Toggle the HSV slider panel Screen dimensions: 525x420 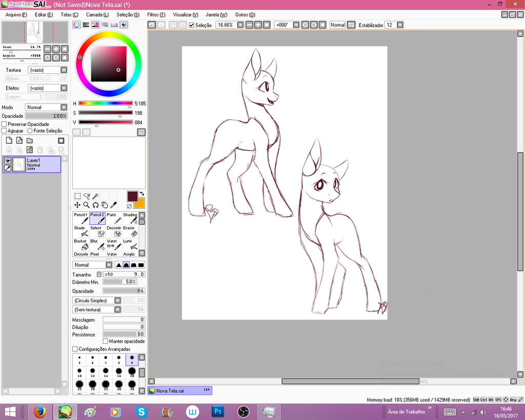[95, 25]
